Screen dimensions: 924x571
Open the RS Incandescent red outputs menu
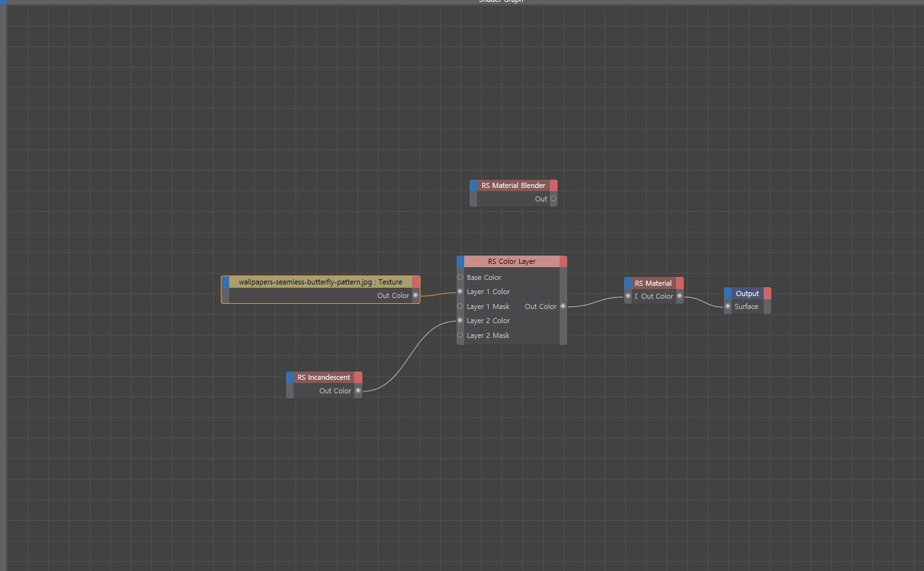click(359, 377)
